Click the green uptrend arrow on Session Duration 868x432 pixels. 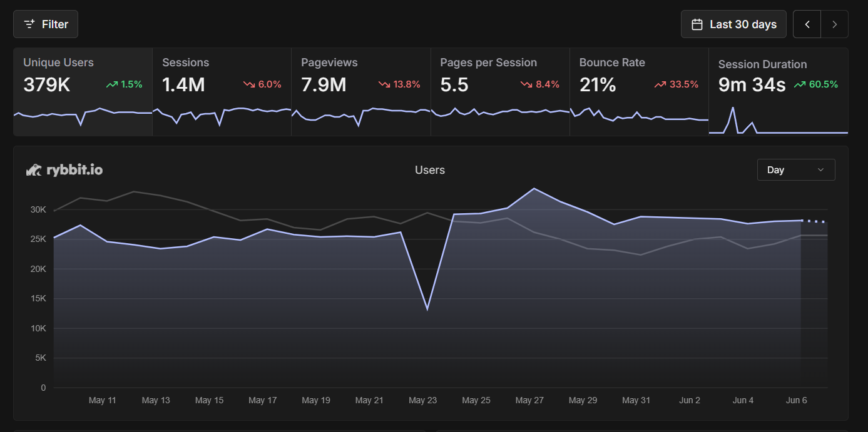tap(800, 84)
